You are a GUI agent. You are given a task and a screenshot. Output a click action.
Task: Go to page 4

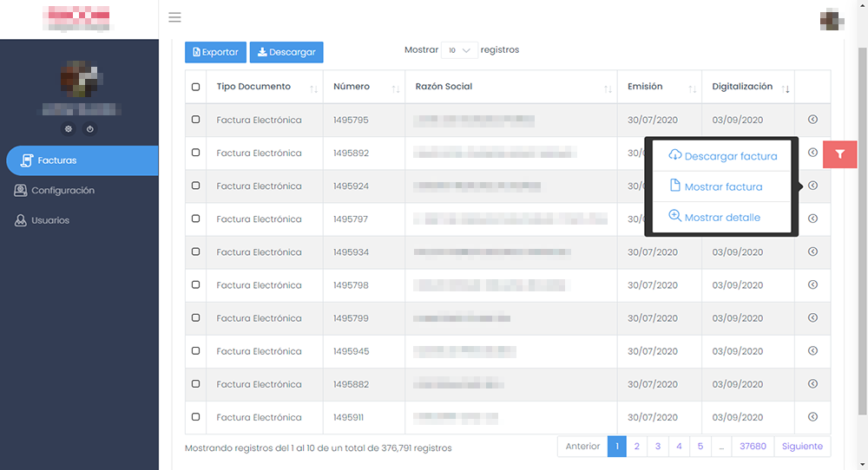pos(679,447)
